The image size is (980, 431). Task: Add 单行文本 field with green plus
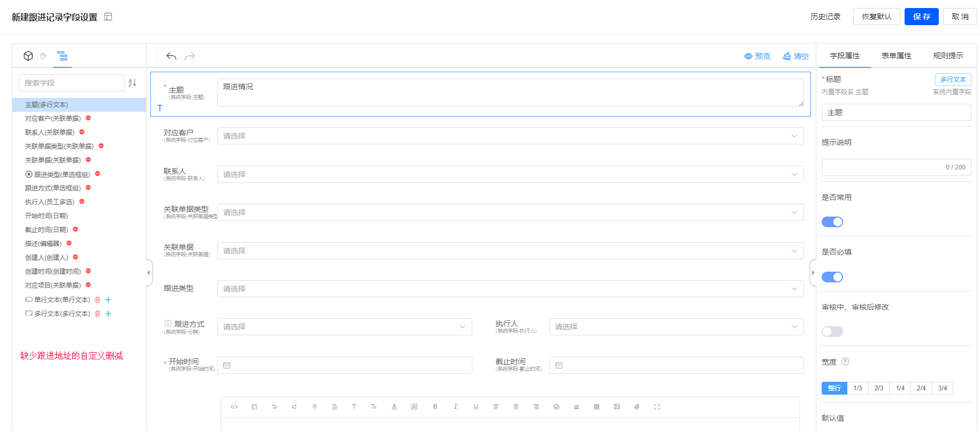click(108, 300)
